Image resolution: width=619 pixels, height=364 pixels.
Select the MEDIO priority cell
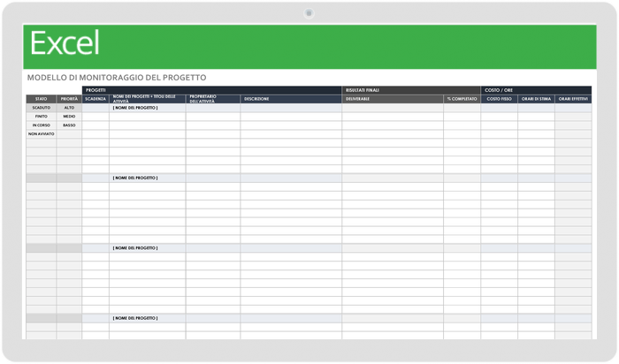(69, 117)
